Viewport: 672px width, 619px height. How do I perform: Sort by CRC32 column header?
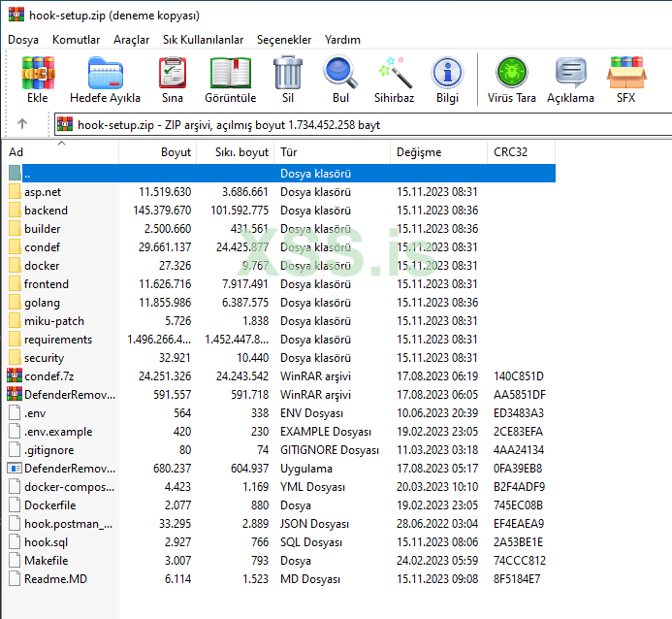(521, 152)
